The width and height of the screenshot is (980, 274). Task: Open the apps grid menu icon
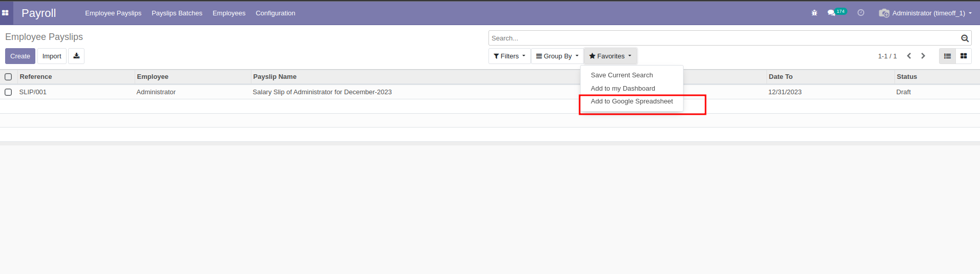pos(5,13)
